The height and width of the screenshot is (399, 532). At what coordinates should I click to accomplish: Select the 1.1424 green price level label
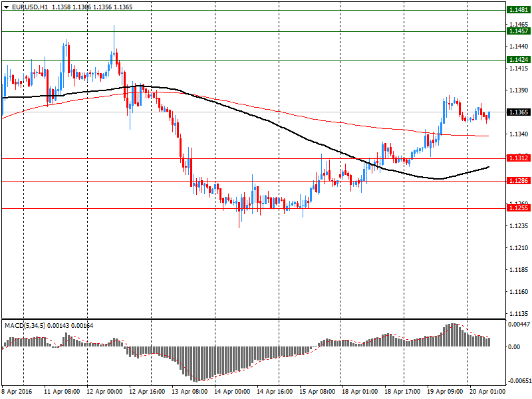tap(519, 60)
